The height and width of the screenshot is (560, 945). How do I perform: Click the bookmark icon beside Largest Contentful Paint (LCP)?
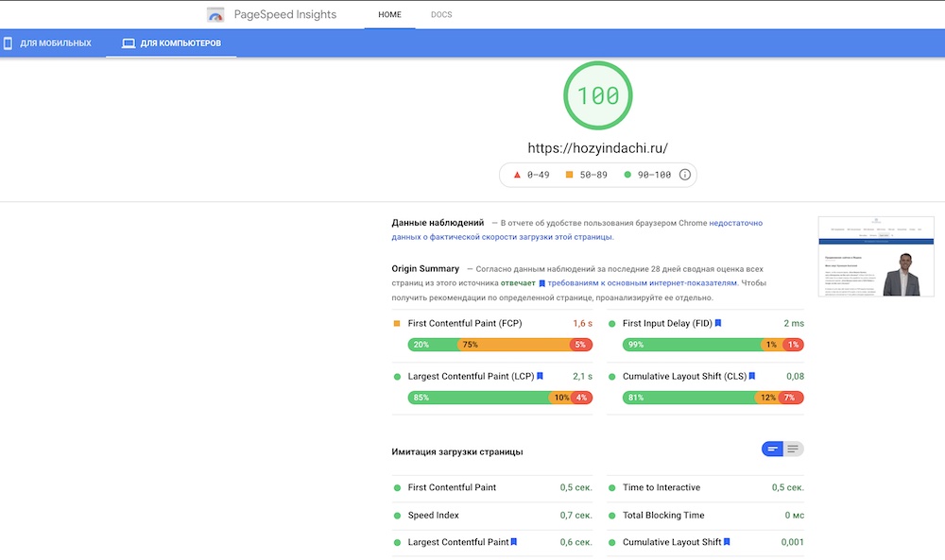(x=540, y=377)
